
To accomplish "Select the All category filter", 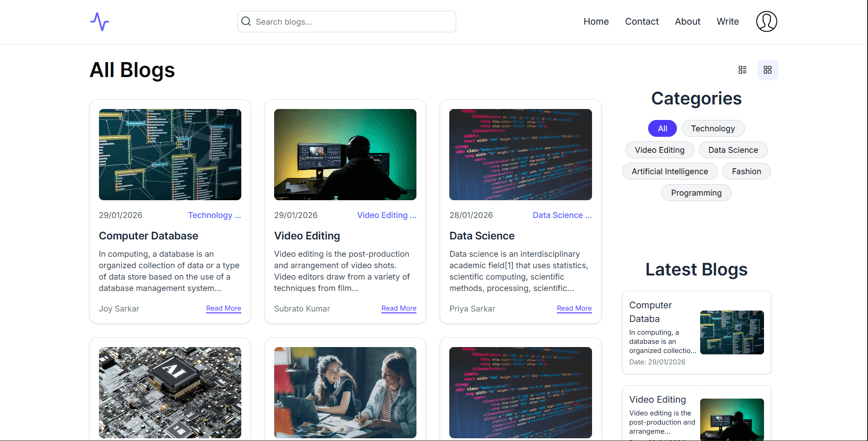I will point(662,129).
